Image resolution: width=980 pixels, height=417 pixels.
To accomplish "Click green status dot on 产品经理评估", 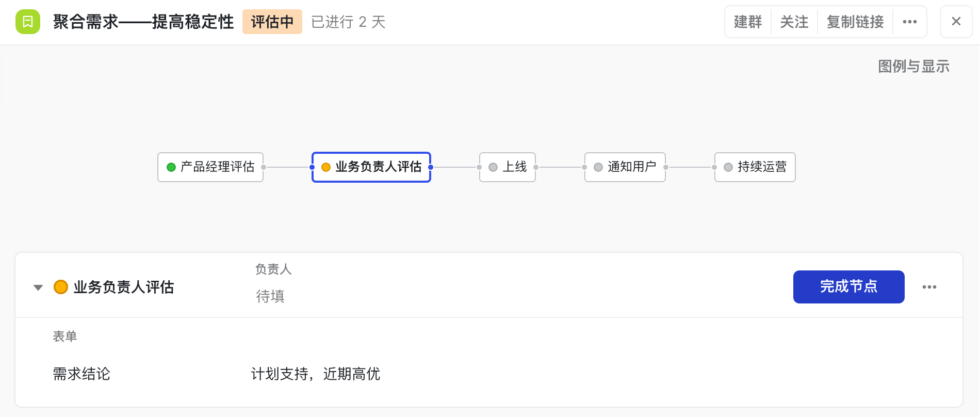I will [x=171, y=167].
